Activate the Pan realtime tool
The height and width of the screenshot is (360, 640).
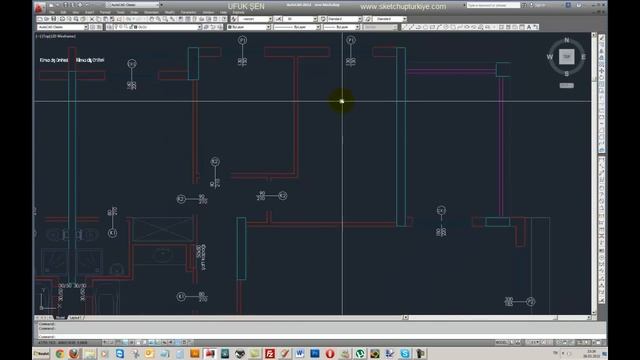click(151, 19)
